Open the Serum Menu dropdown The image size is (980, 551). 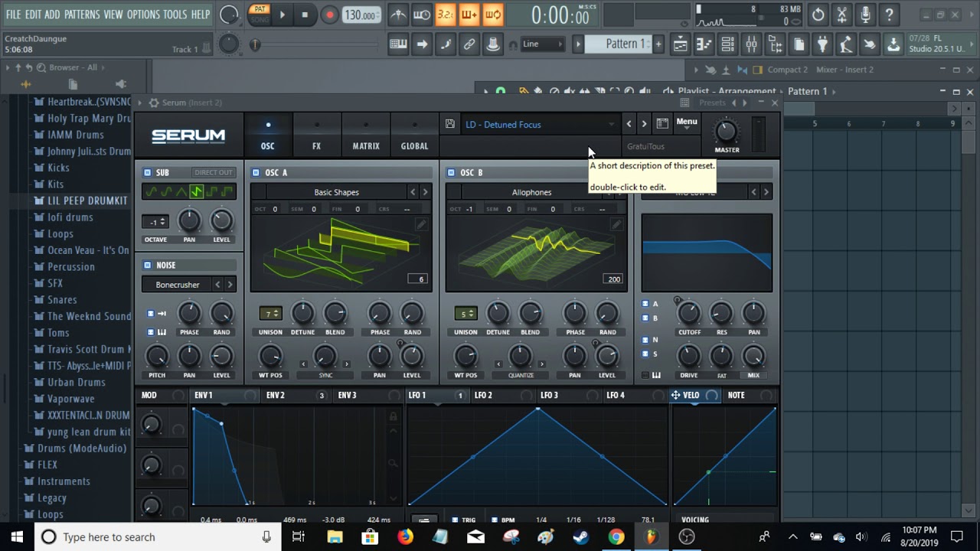point(687,122)
